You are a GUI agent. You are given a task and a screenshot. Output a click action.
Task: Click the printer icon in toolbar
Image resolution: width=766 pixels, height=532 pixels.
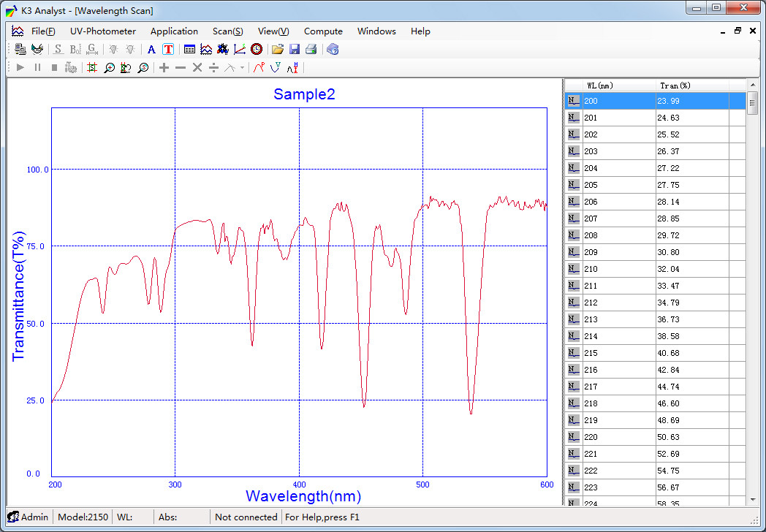pos(311,50)
